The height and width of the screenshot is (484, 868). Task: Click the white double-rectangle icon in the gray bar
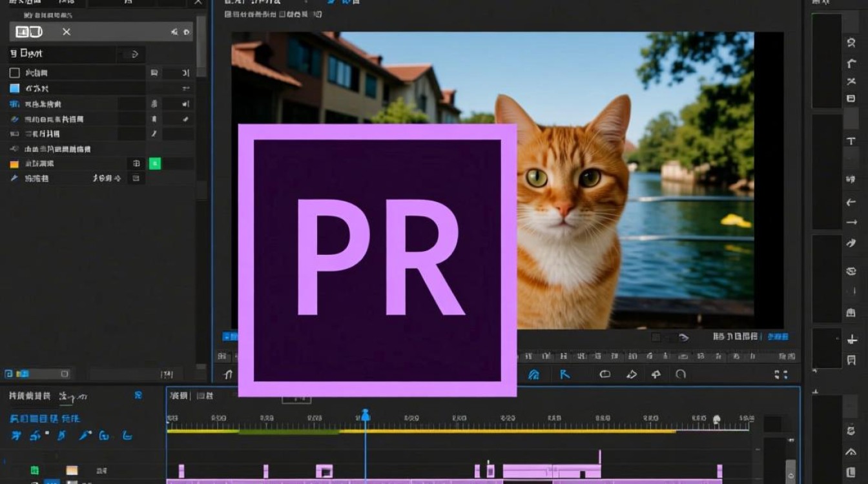[29, 32]
